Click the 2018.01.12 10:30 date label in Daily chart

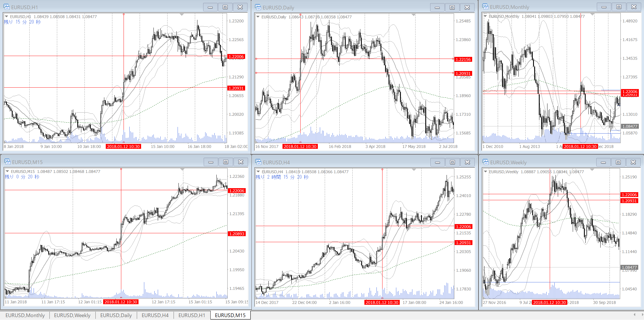click(x=300, y=146)
